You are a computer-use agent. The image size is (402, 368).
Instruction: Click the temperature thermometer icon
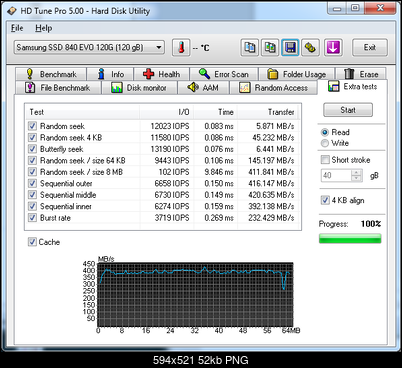tap(181, 47)
